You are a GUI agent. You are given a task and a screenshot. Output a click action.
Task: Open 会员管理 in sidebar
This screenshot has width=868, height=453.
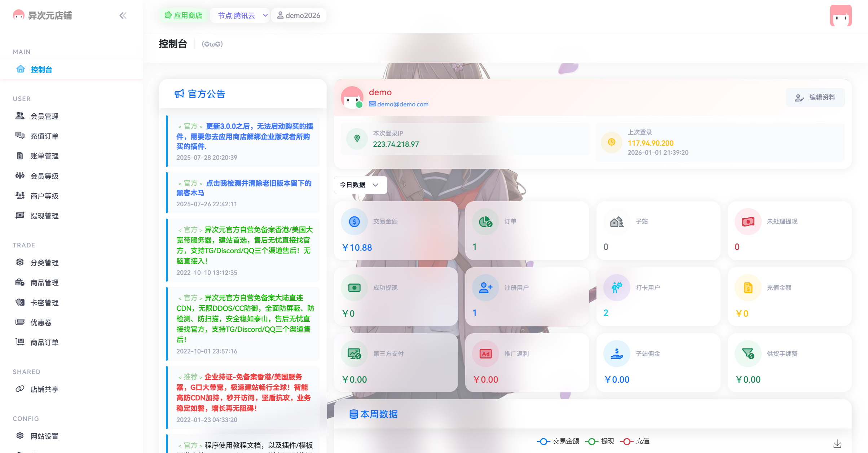pyautogui.click(x=44, y=116)
